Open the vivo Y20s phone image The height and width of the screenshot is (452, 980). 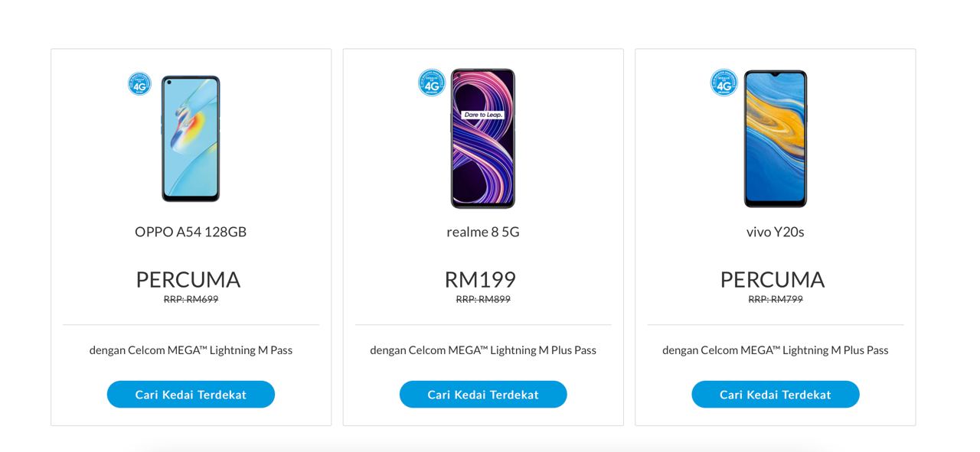775,138
